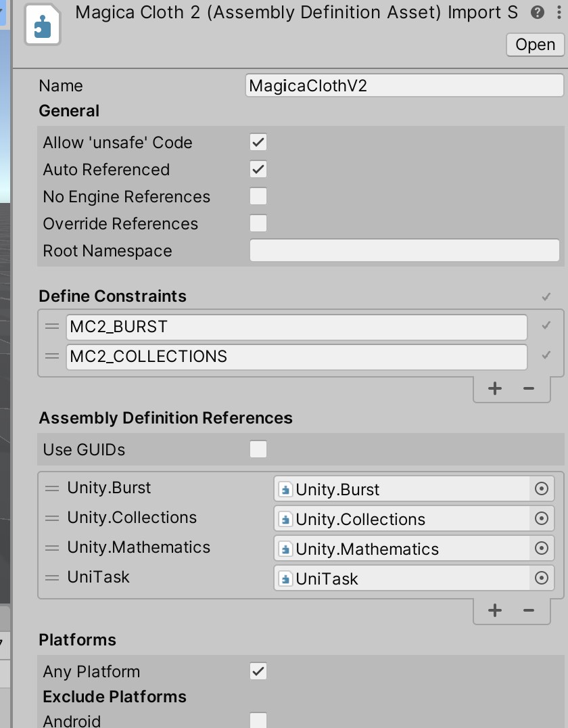The height and width of the screenshot is (728, 568).
Task: Open the object picker for Unity.Mathematics reference
Action: click(x=540, y=548)
